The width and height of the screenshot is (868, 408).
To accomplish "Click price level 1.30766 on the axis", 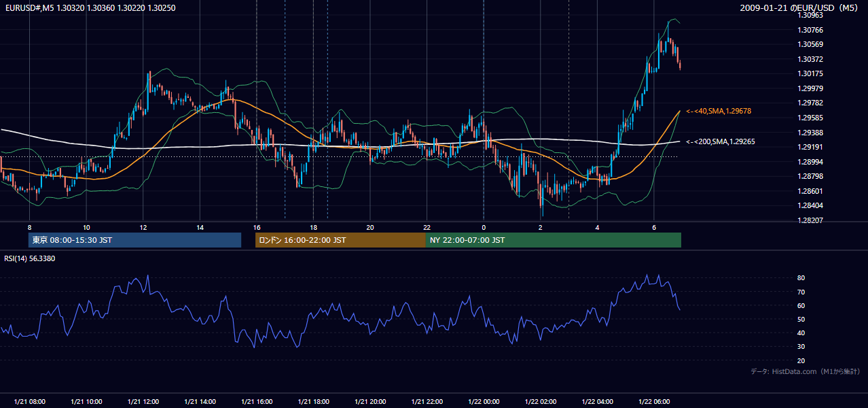I will tap(810, 30).
